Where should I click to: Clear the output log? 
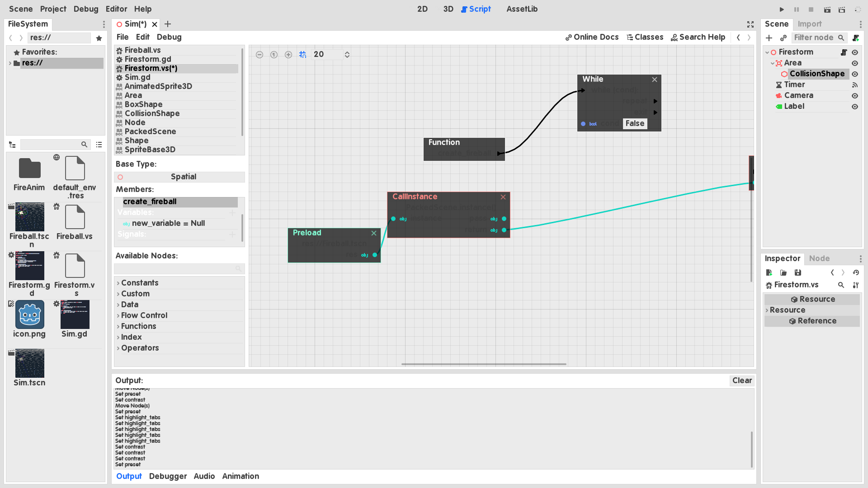pos(742,380)
